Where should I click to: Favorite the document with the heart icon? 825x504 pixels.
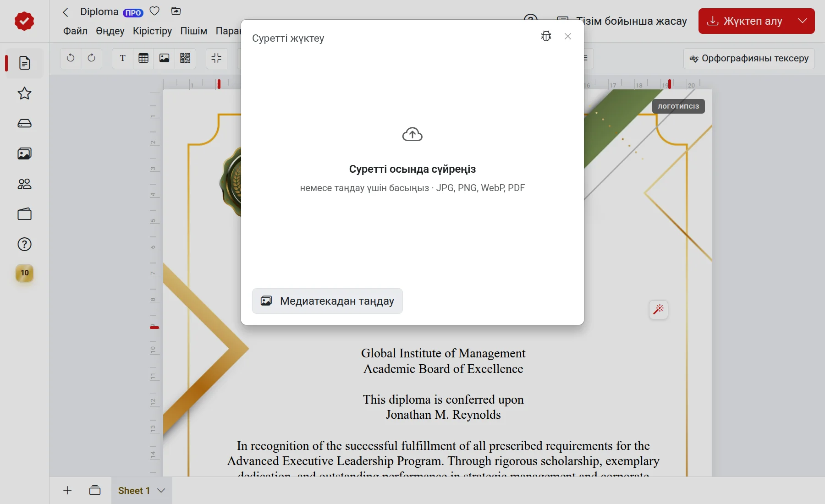pos(155,11)
